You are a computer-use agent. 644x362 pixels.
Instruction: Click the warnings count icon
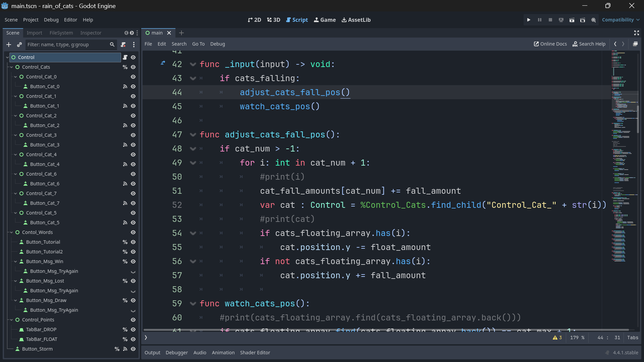(557, 338)
